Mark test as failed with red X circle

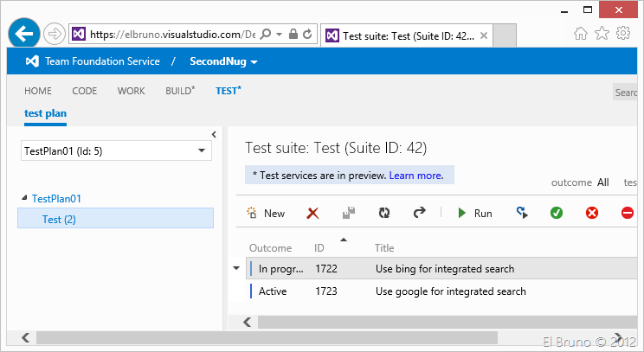point(592,213)
